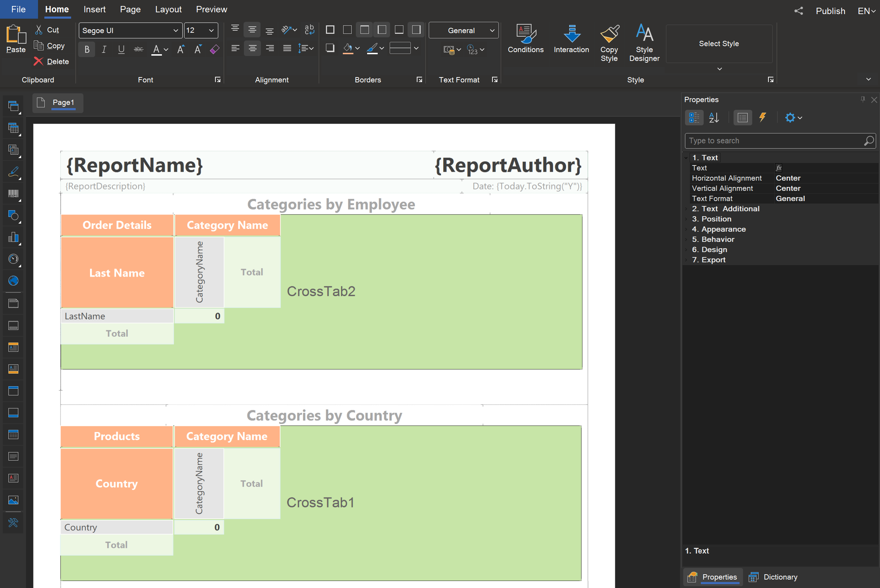Select the Text component with red A
880x588 pixels.
pyautogui.click(x=13, y=478)
